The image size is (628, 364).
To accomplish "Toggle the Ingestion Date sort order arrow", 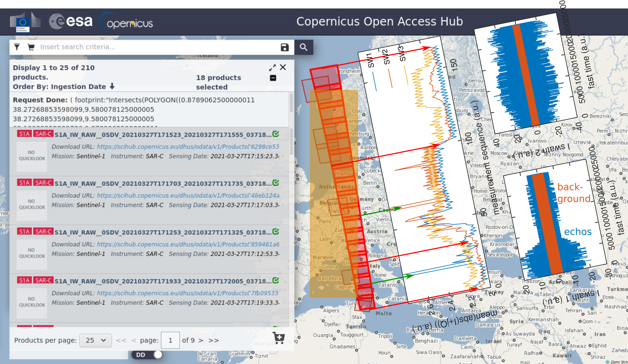I will 112,86.
